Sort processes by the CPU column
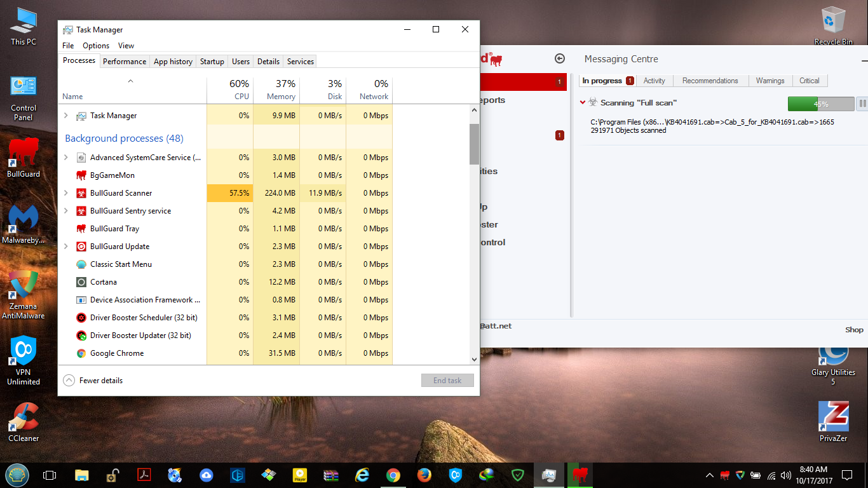The image size is (868, 488). (230, 90)
